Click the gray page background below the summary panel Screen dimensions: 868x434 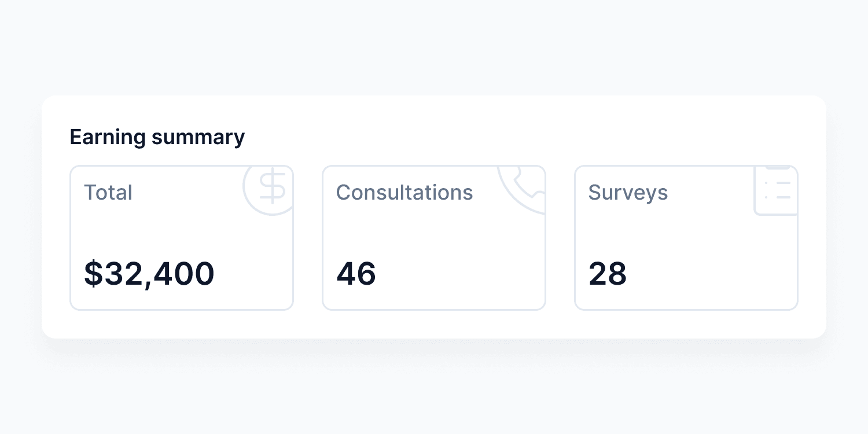click(x=434, y=388)
